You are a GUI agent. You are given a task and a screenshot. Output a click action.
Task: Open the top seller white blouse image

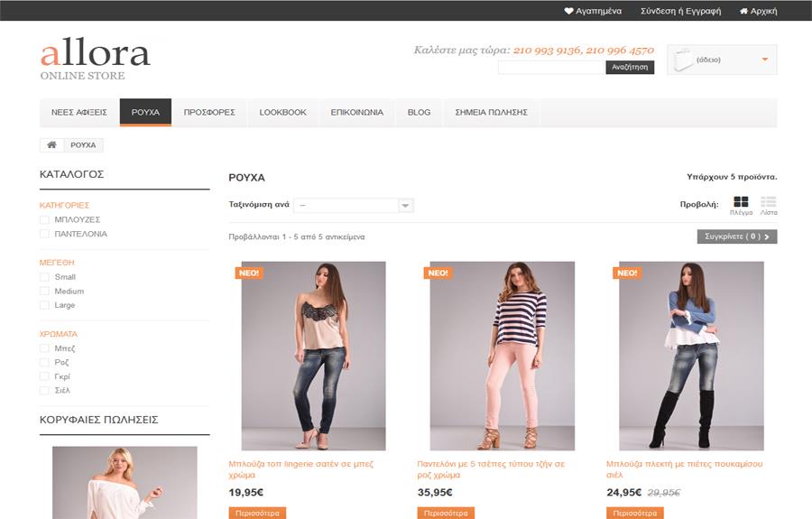[x=125, y=483]
